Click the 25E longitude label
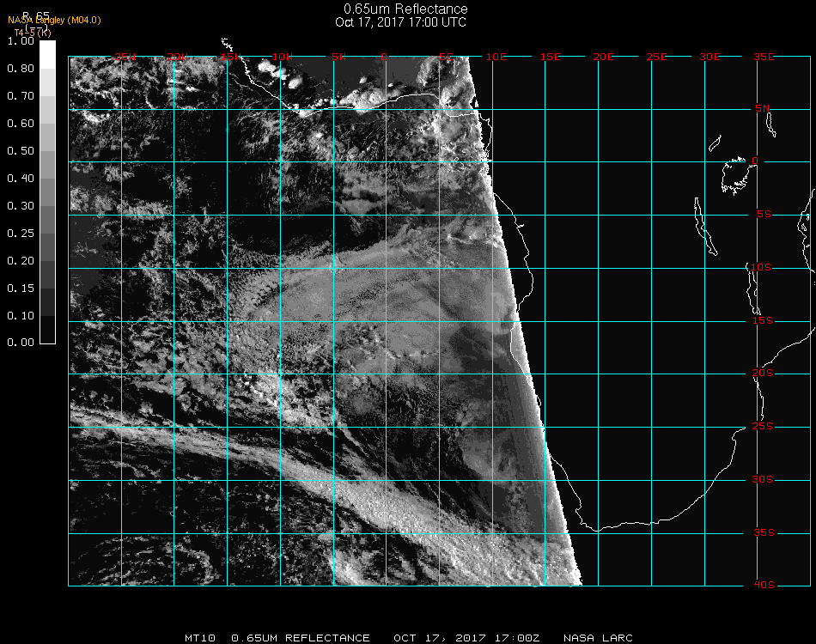 [656, 57]
